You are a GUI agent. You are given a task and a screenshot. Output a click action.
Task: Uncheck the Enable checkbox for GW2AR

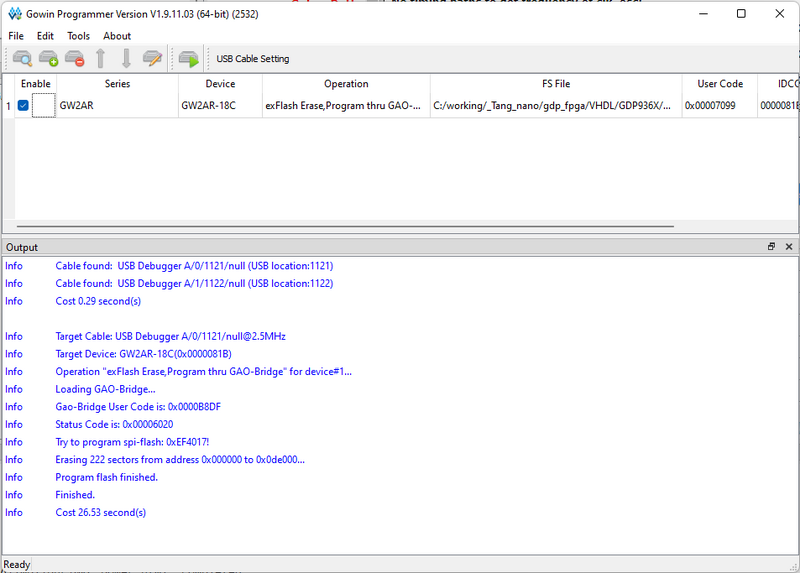pyautogui.click(x=23, y=105)
